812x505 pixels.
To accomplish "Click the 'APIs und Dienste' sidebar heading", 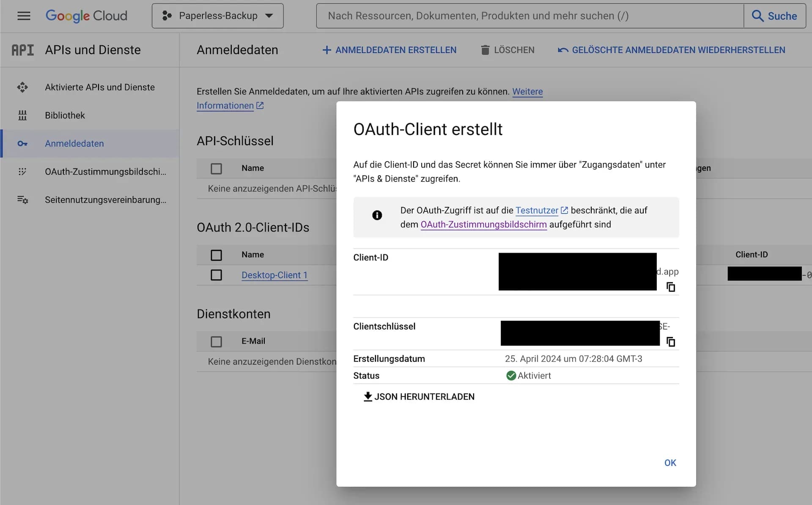I will (x=93, y=50).
